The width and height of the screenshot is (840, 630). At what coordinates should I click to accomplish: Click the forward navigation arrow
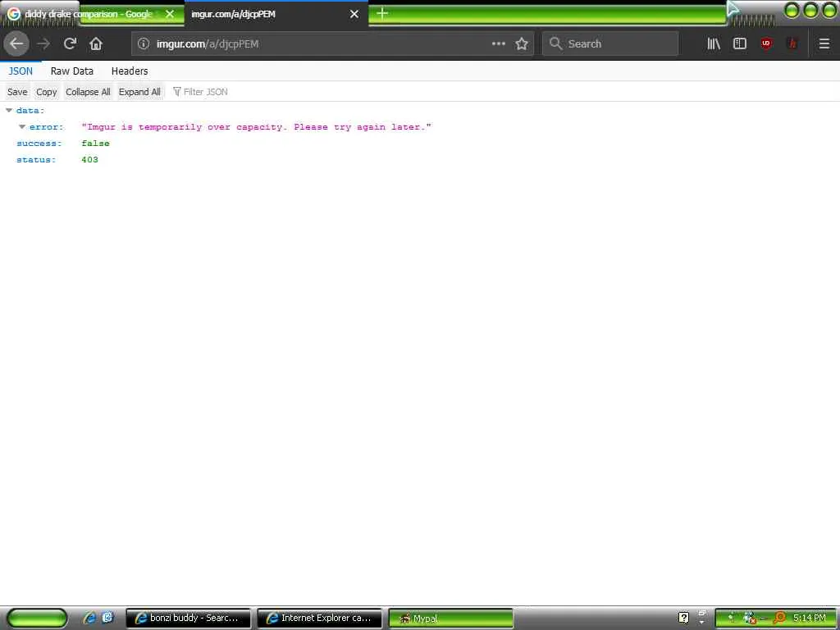[43, 43]
